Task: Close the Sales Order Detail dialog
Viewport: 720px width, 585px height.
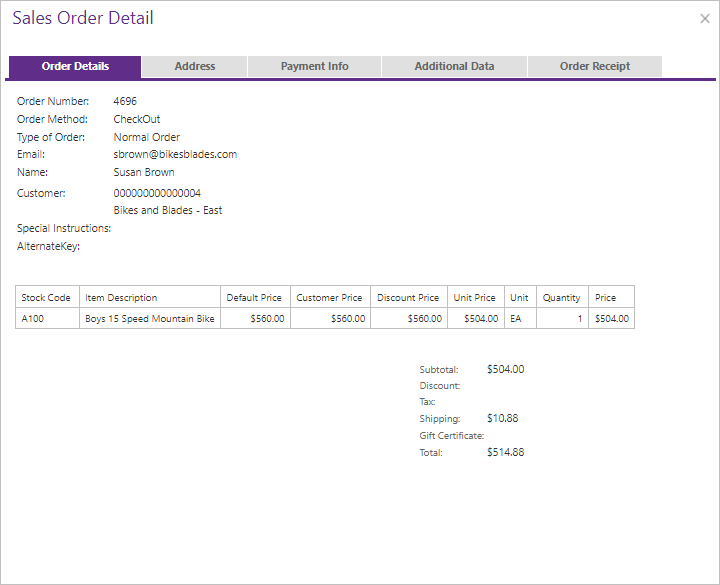Action: point(705,19)
